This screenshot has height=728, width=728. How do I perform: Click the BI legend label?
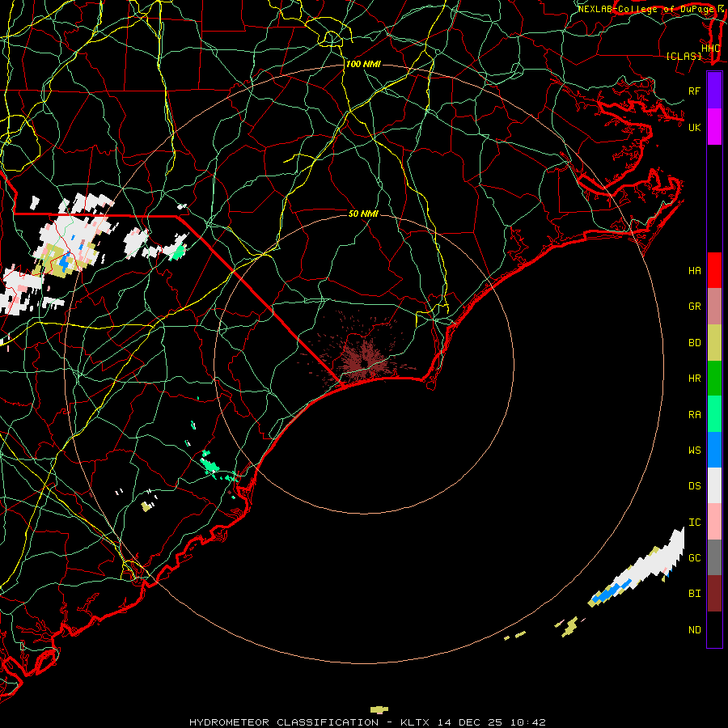pos(695,594)
